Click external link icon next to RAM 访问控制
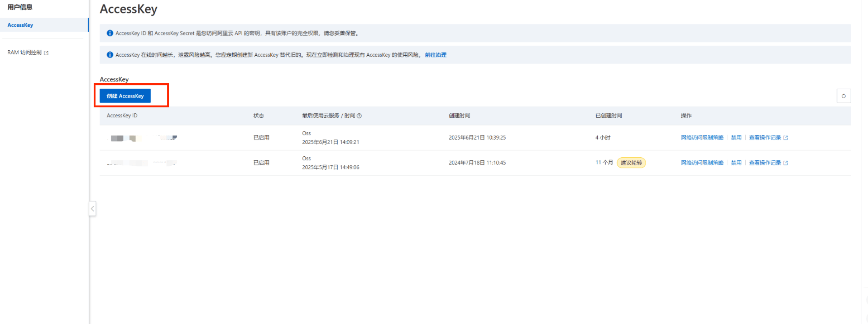The height and width of the screenshot is (324, 868). point(46,53)
